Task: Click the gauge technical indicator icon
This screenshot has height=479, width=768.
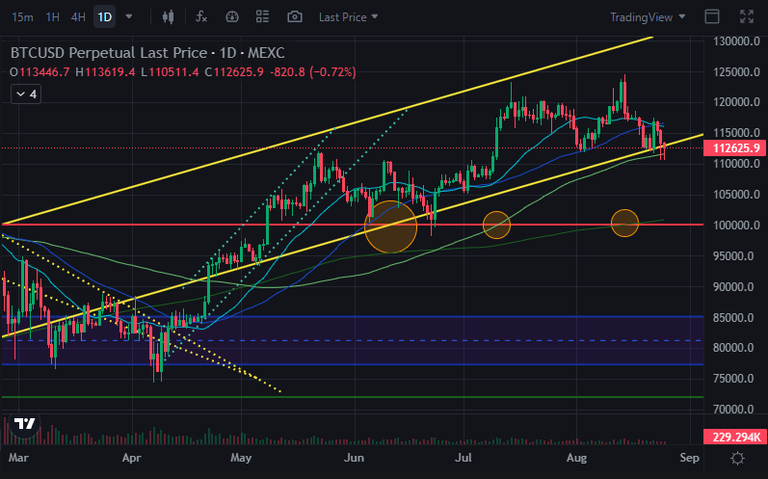Action: coord(232,17)
